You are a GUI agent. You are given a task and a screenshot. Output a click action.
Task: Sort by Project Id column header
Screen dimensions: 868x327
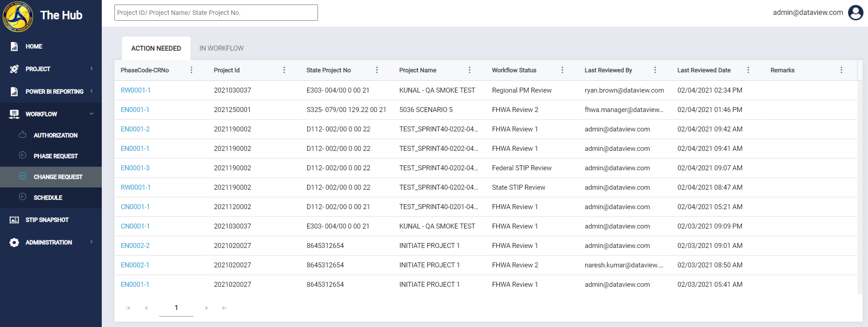coord(227,70)
